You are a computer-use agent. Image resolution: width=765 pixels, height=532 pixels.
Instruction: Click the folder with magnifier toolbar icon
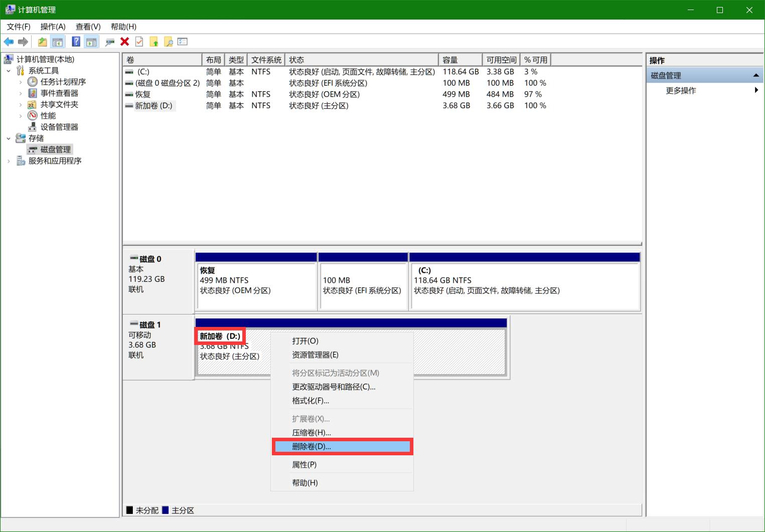(x=169, y=42)
